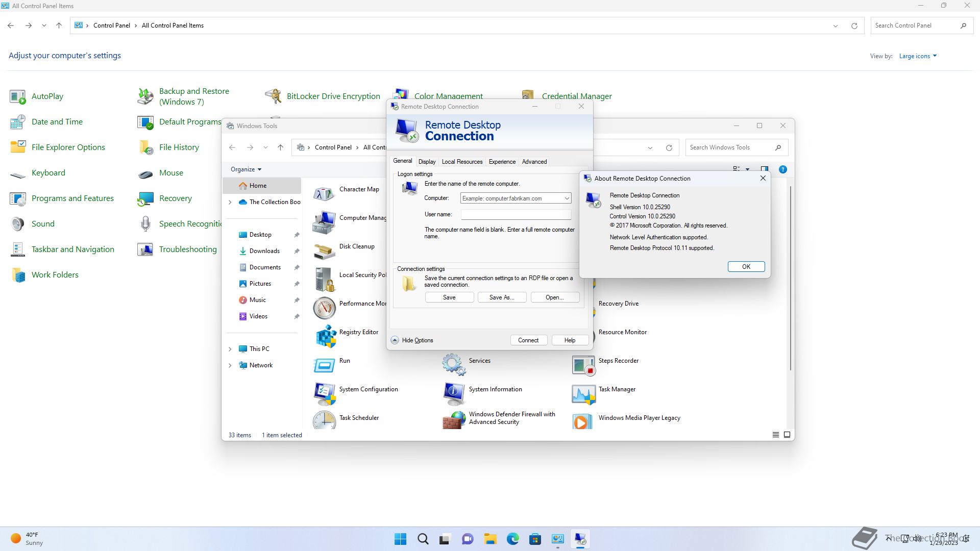The height and width of the screenshot is (551, 980).
Task: Collapse options with Hide Options
Action: (412, 340)
